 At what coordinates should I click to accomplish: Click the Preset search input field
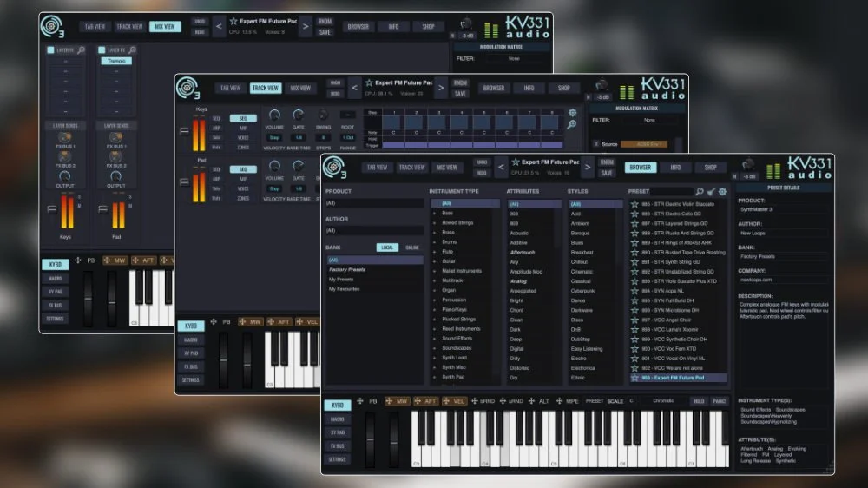point(671,191)
